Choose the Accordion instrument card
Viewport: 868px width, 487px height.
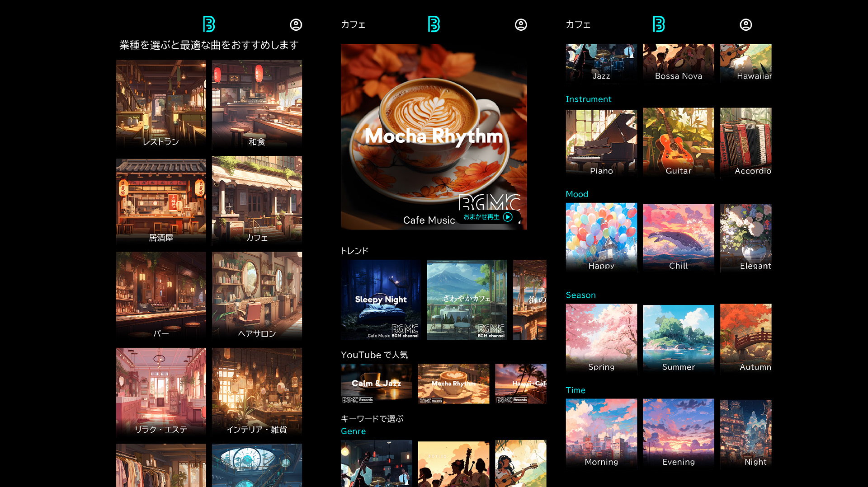(746, 143)
